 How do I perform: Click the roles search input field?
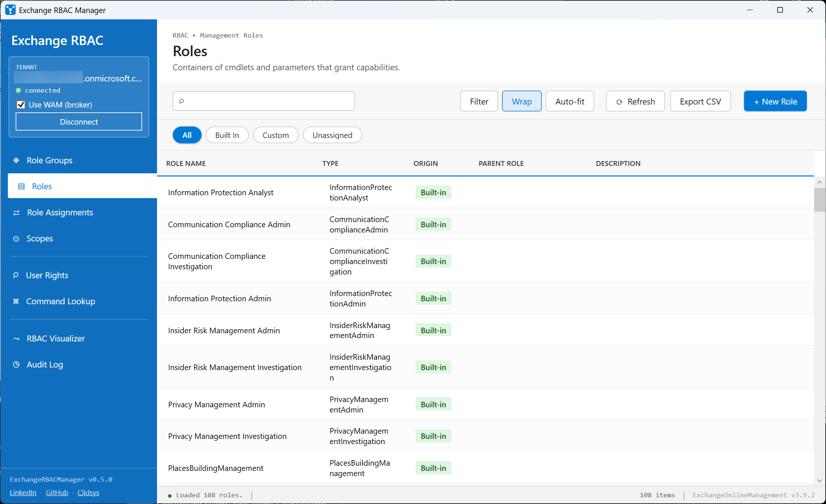pyautogui.click(x=264, y=101)
